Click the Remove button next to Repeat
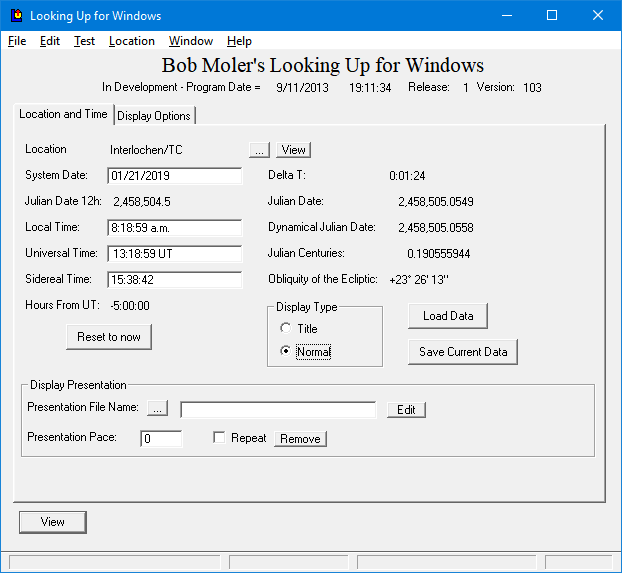The width and height of the screenshot is (622, 573). 300,439
